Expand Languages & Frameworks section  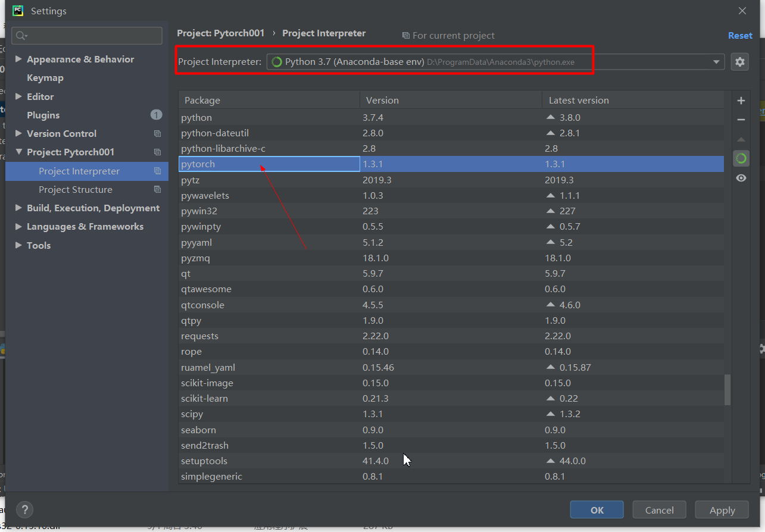tap(18, 227)
